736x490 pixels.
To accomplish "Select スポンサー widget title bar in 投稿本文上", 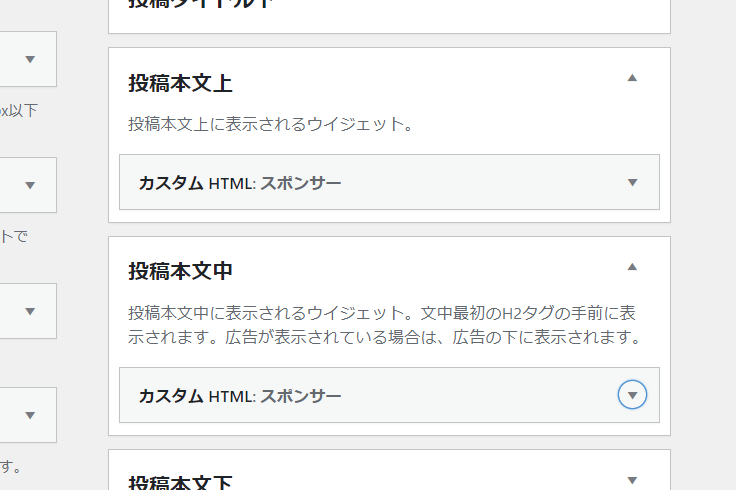I will click(x=240, y=183).
